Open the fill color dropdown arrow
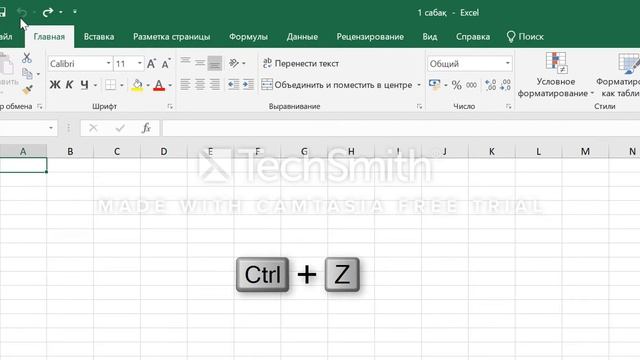 148,85
